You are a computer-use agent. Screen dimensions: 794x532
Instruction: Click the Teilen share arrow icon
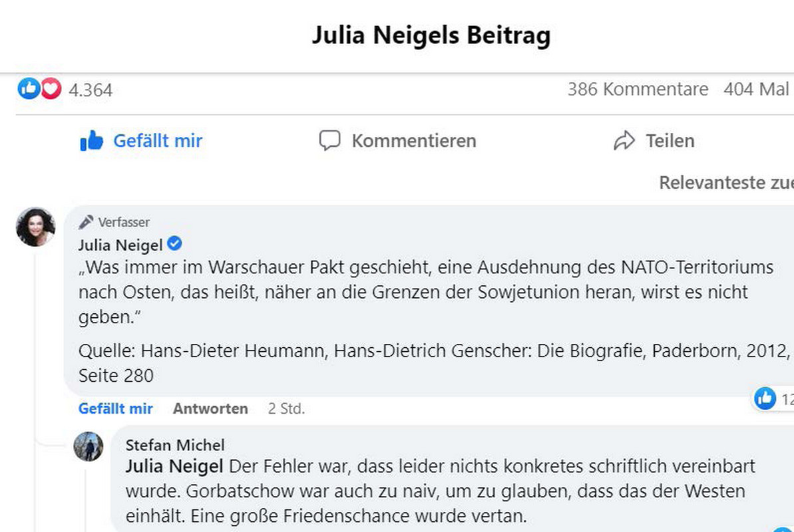(x=624, y=141)
